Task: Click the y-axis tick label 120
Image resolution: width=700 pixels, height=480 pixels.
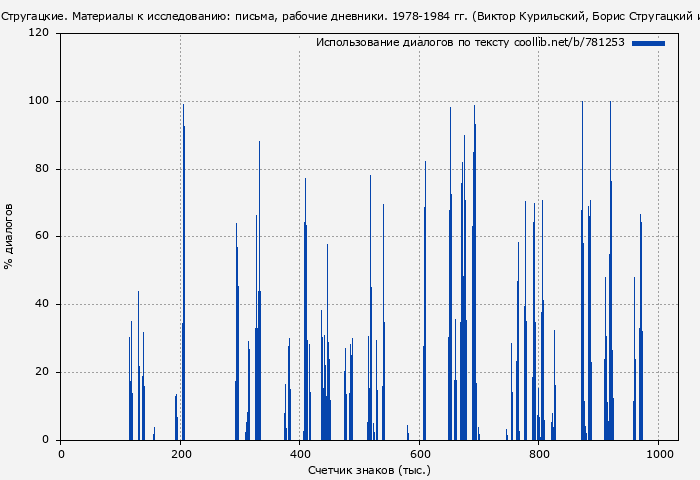Action: click(x=39, y=33)
